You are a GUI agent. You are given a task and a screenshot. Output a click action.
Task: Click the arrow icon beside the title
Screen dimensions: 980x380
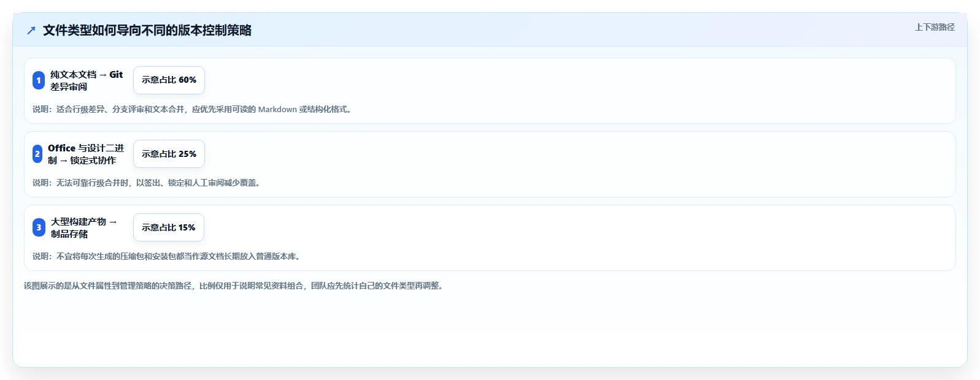coord(31,31)
